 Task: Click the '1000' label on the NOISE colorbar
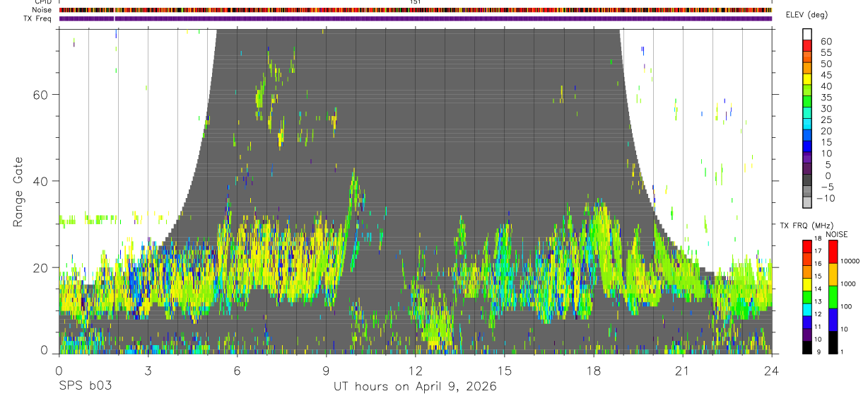click(x=848, y=284)
